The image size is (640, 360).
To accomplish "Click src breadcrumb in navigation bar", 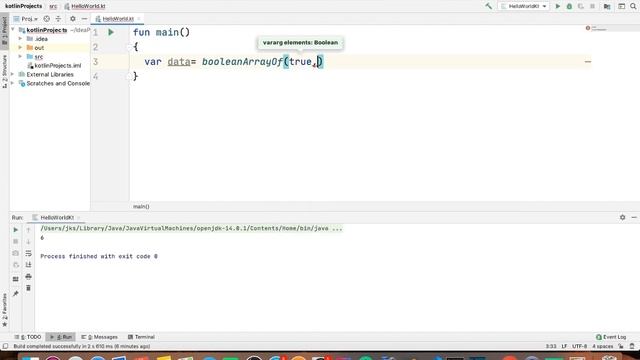I will [53, 6].
